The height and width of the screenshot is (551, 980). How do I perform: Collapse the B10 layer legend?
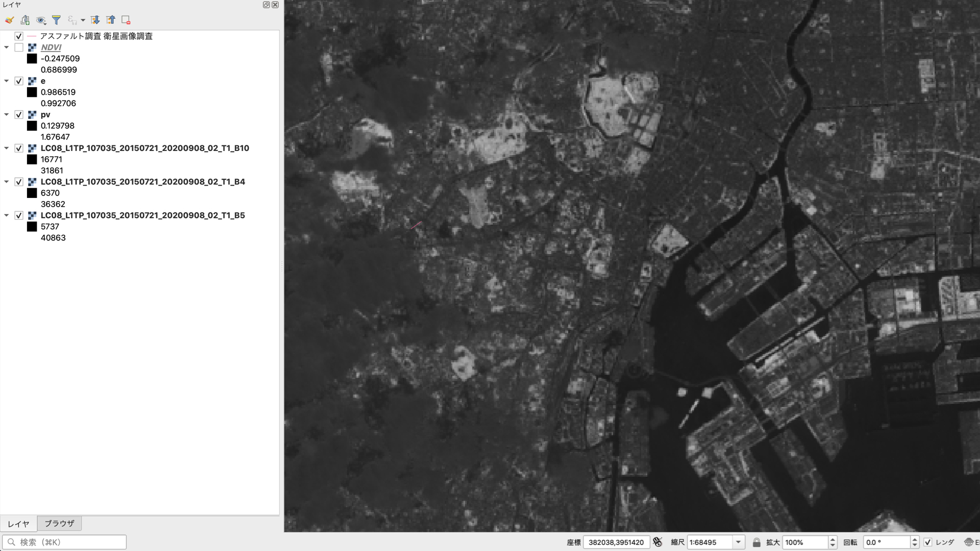tap(7, 148)
